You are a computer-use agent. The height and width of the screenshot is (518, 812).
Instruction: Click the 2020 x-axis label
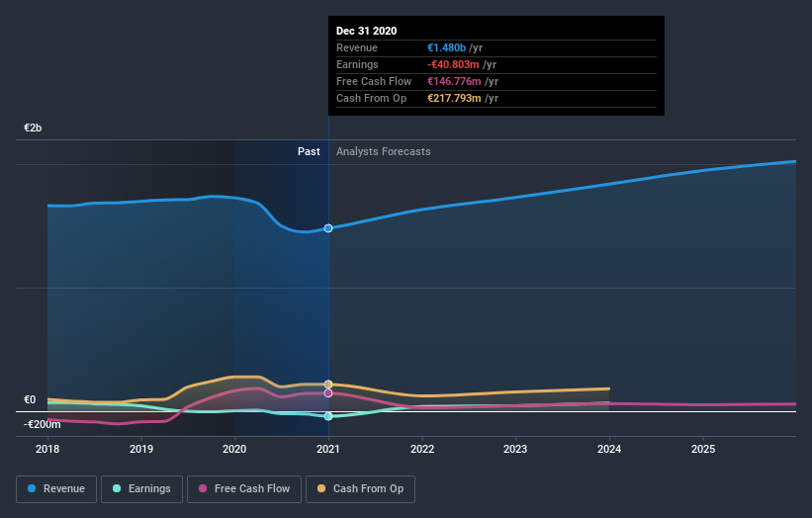coord(234,449)
